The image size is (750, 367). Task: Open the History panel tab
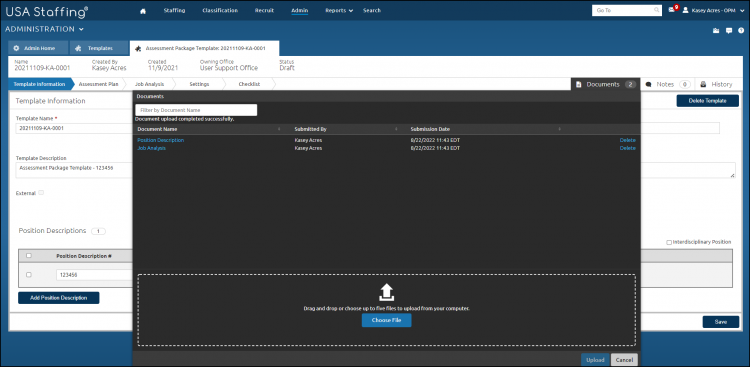pyautogui.click(x=716, y=84)
